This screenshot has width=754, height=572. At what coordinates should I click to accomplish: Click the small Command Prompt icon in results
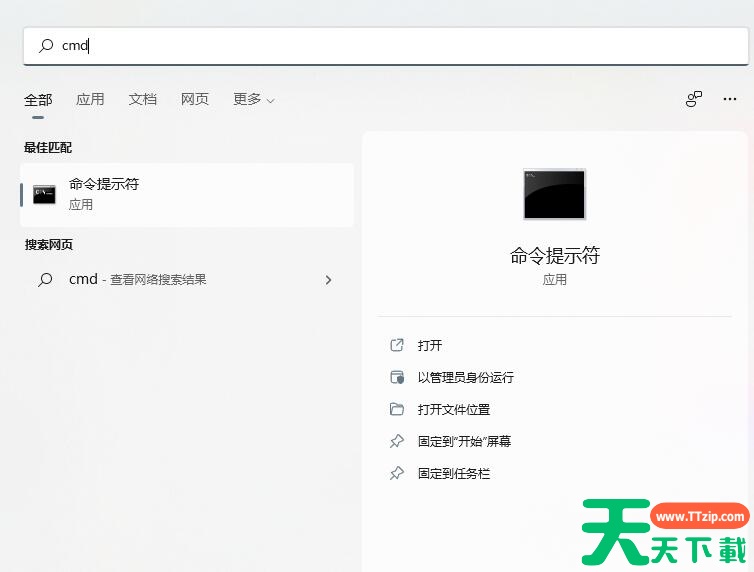44,194
